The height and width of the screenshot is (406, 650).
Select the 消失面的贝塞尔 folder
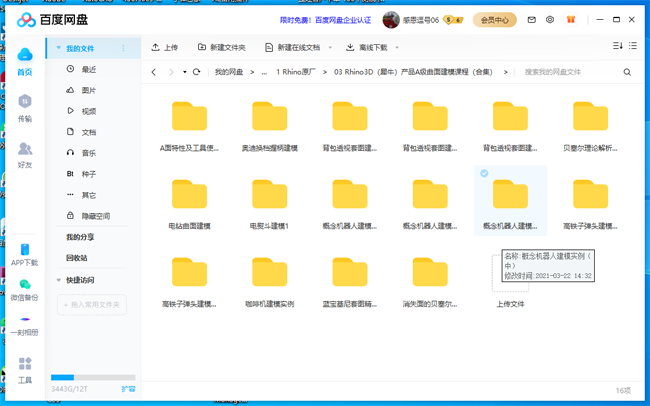[x=430, y=282]
